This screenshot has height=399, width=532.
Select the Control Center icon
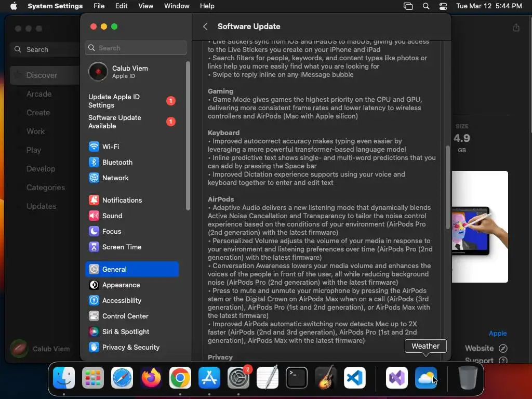pyautogui.click(x=94, y=316)
